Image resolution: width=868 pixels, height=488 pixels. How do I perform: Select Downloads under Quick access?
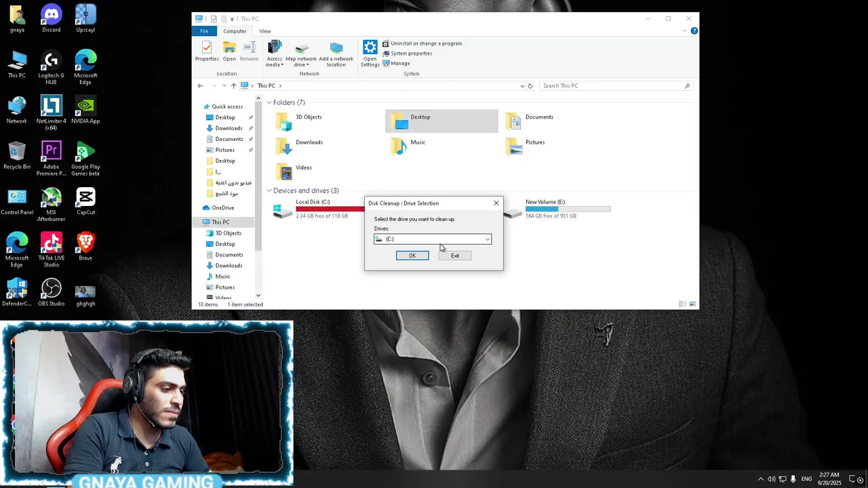[x=229, y=128]
